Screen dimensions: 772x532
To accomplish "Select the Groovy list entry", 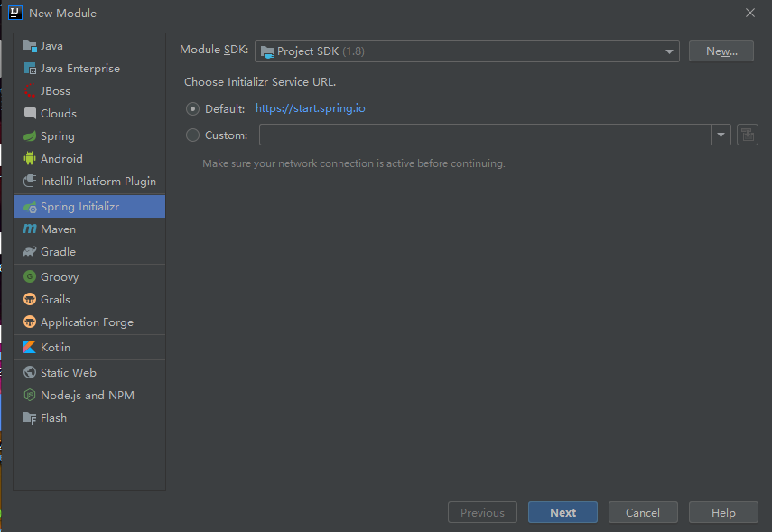I will 89,276.
